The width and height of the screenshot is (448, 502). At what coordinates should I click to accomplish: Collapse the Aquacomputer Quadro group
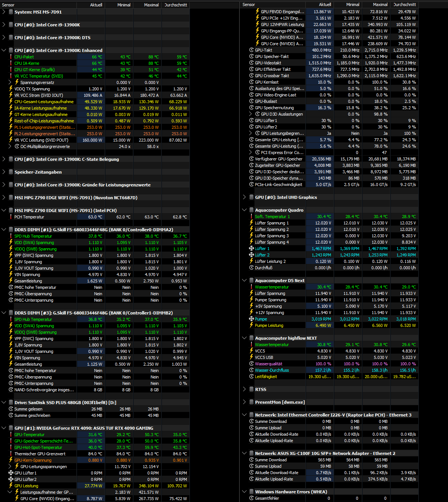click(x=244, y=210)
